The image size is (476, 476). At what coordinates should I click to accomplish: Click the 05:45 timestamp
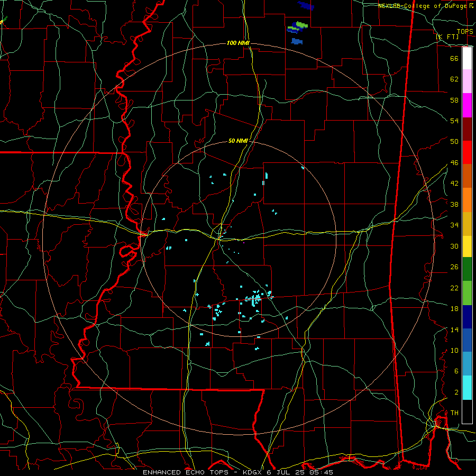322,472
